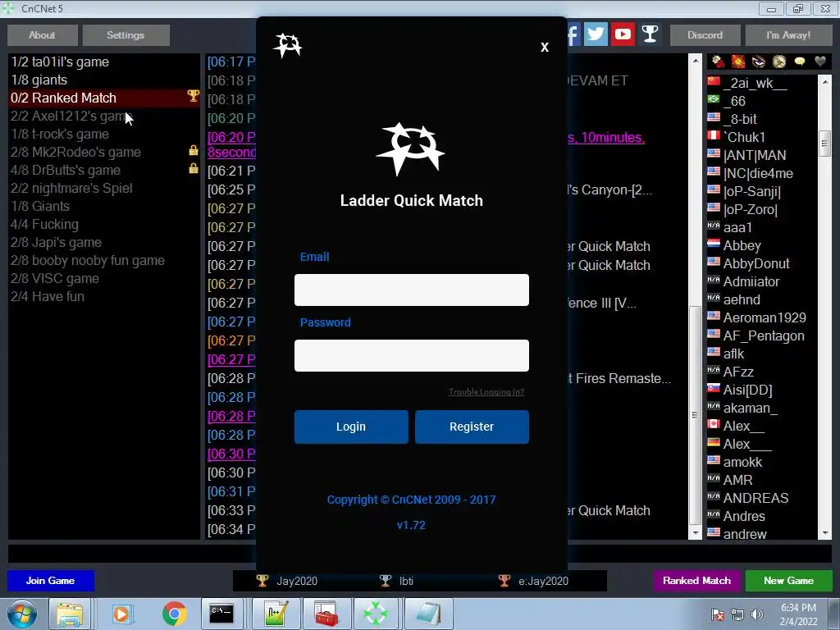Screen dimensions: 840x630
Task: Click the Join Game button
Action: tap(50, 581)
